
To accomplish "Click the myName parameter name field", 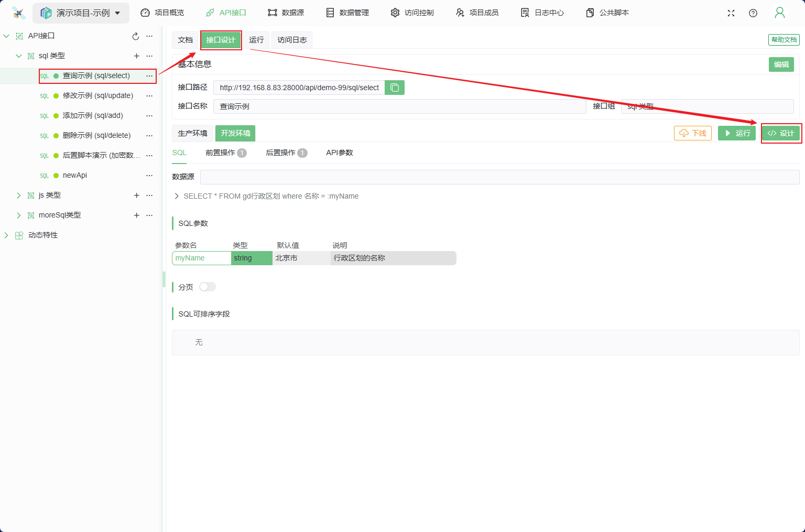I will [x=201, y=258].
